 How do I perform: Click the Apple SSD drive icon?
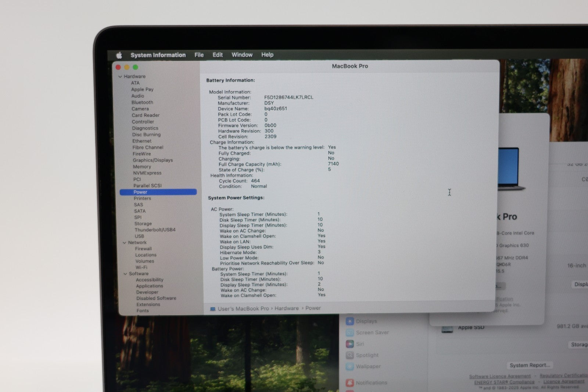click(447, 329)
